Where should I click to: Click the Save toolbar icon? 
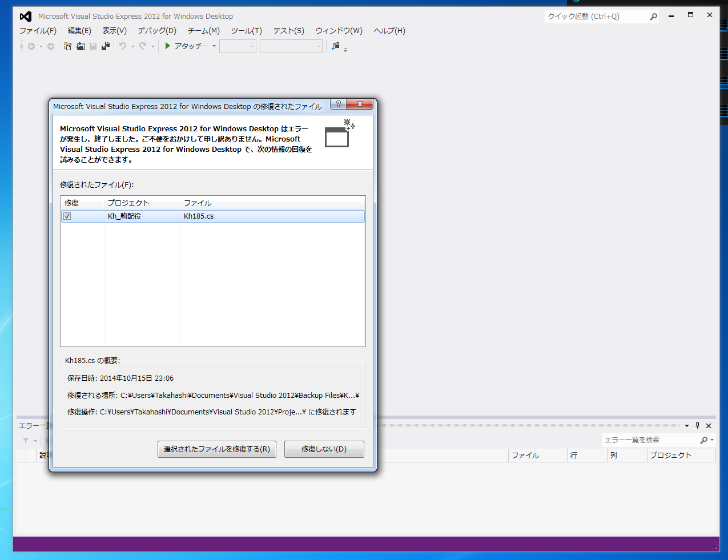pos(93,46)
